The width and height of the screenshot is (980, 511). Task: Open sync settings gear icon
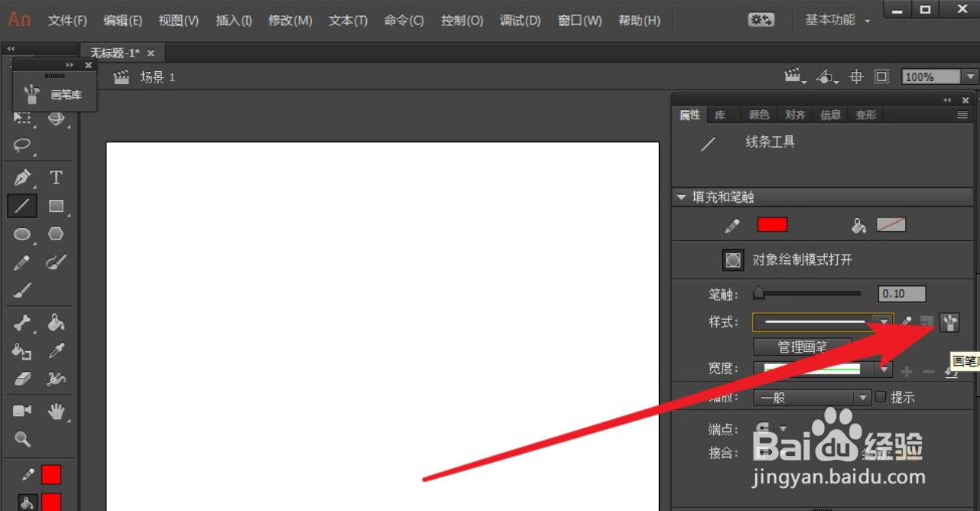pos(761,20)
